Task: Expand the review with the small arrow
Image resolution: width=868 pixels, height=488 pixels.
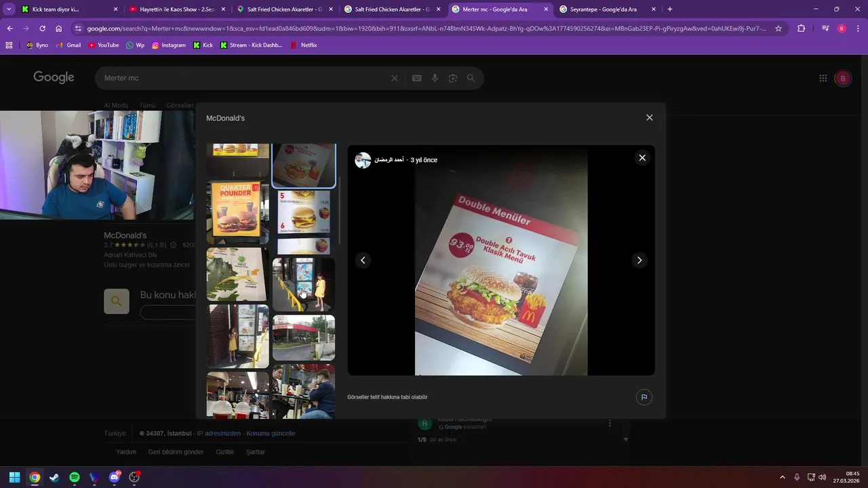Action: tap(625, 440)
